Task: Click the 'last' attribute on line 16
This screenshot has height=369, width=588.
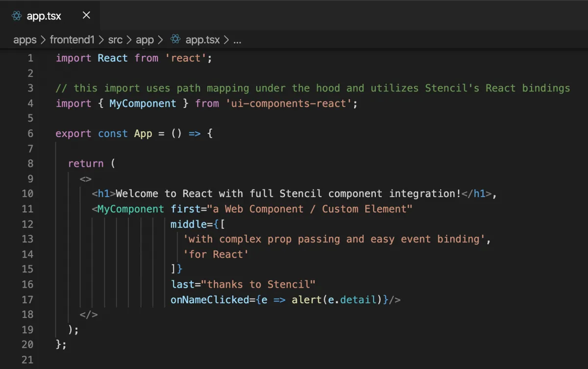Action: [x=183, y=285]
